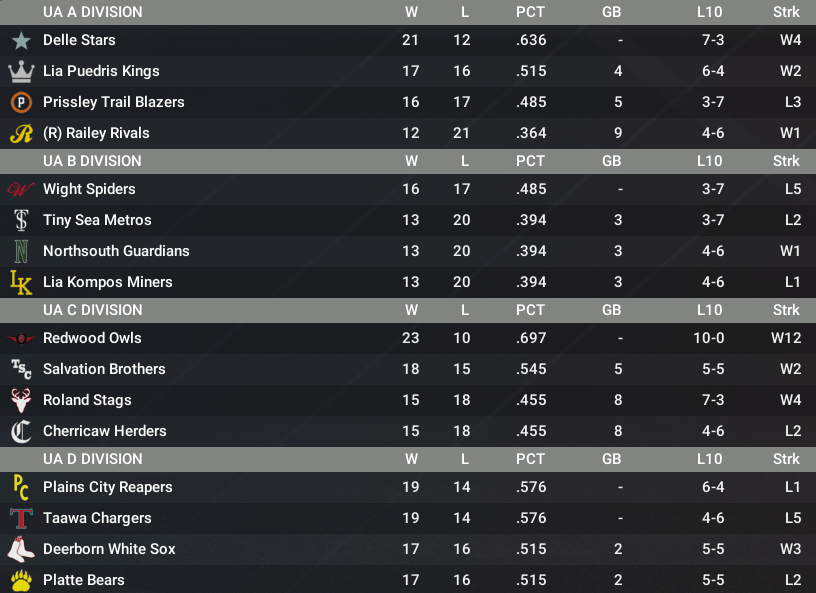Click the Northsouth Guardians green N logo
The width and height of the screenshot is (816, 593).
pyautogui.click(x=21, y=251)
